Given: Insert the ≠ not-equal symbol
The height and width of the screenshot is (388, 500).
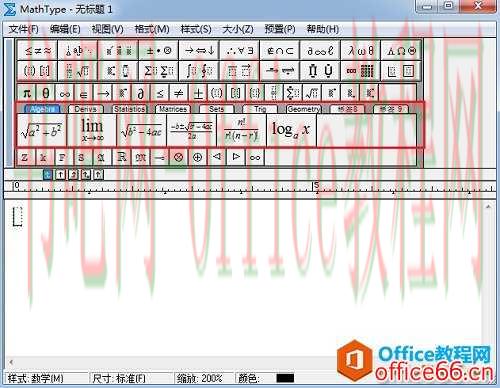Looking at the screenshot, I should 179,93.
